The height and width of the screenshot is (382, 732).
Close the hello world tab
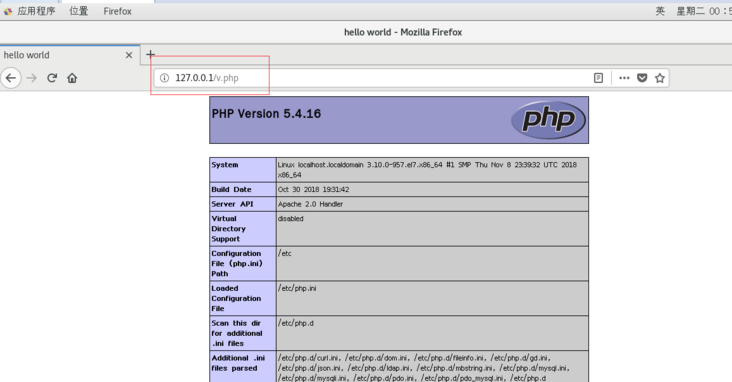tap(129, 55)
